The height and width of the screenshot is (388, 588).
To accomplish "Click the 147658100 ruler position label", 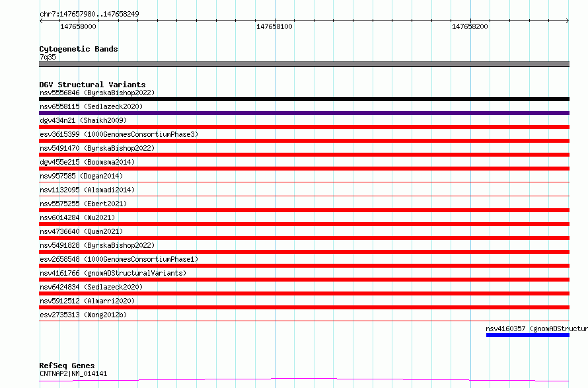I will click(274, 26).
